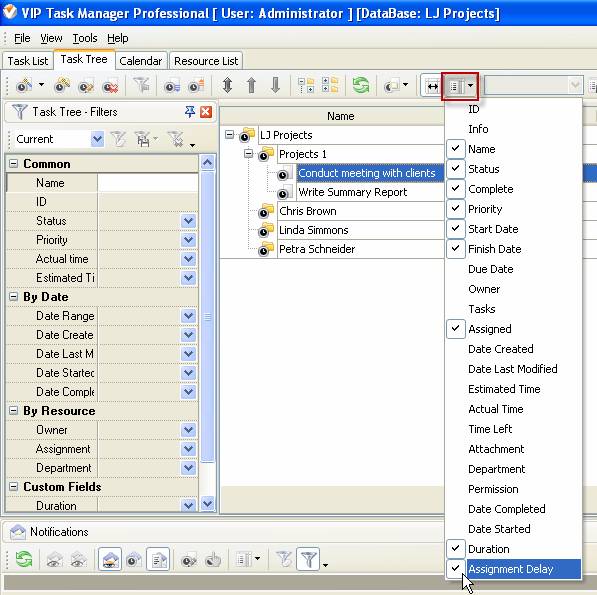This screenshot has width=597, height=595.
Task: Click the green refresh icon in Notifications toolbar
Action: point(24,559)
